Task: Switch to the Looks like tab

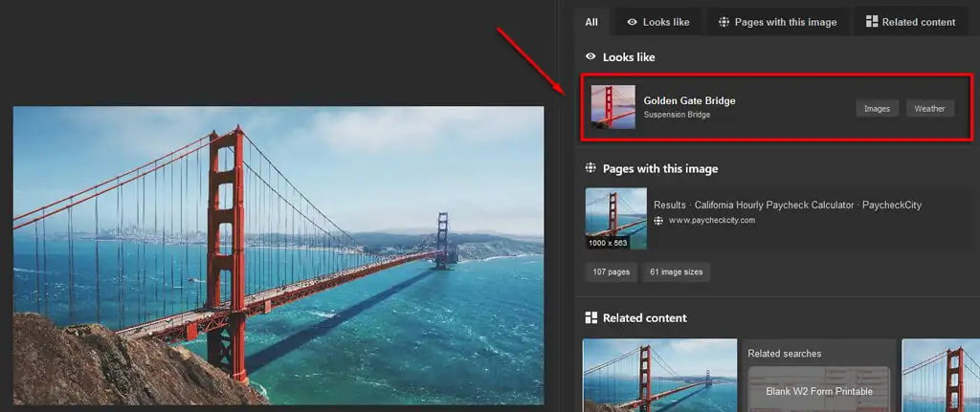Action: tap(658, 22)
